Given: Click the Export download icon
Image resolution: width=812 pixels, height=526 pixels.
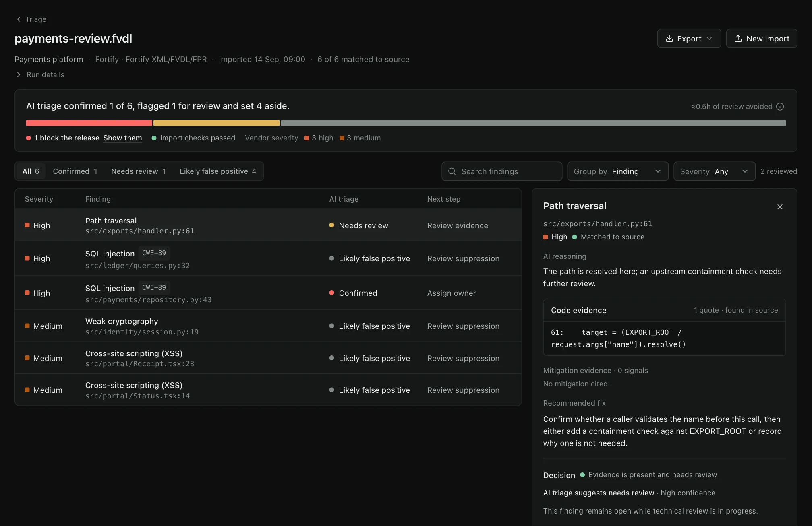Looking at the screenshot, I should point(669,39).
